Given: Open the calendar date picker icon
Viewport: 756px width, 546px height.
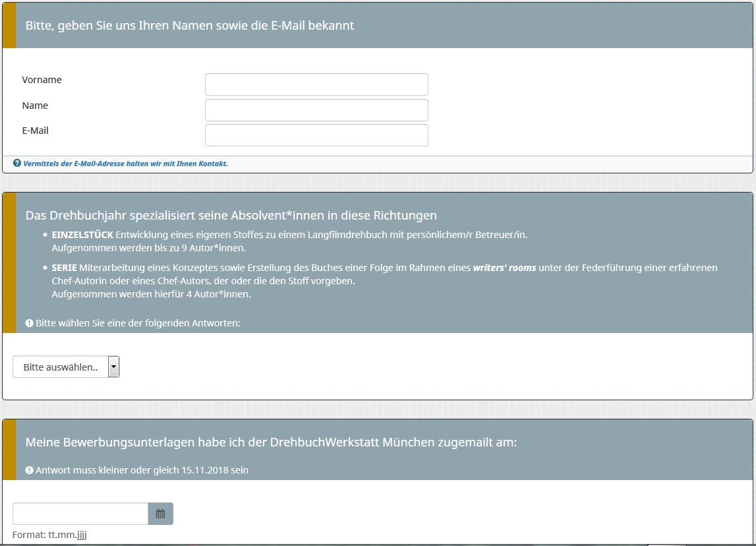Looking at the screenshot, I should pos(160,514).
